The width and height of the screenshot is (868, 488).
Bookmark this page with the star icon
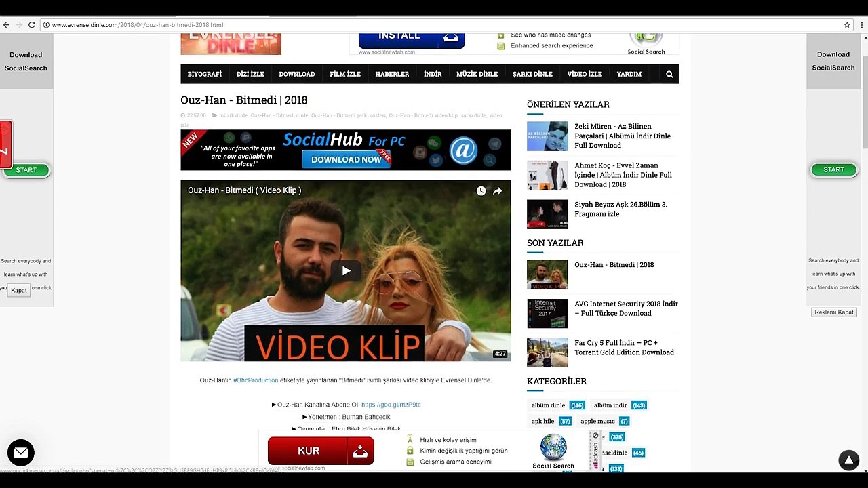click(x=847, y=25)
